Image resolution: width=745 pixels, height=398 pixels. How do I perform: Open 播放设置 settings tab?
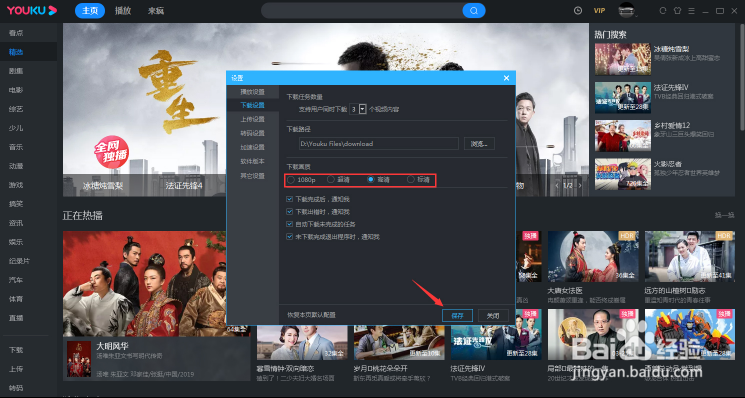click(252, 92)
